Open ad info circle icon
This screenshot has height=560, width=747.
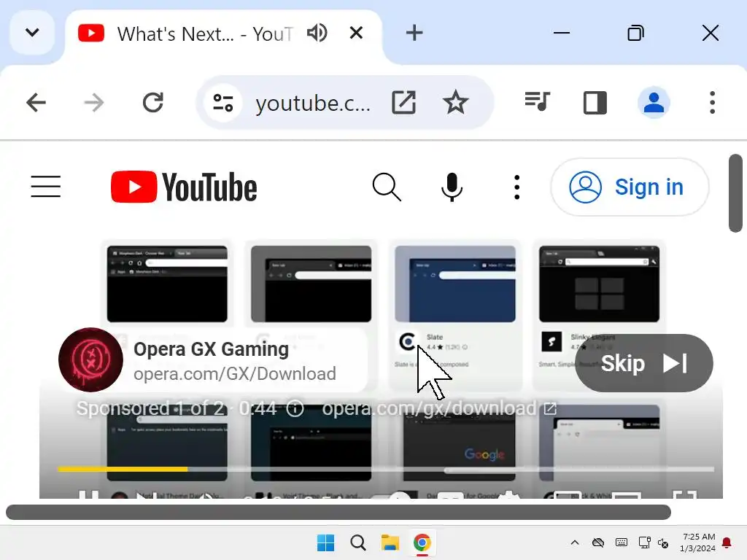coord(295,408)
